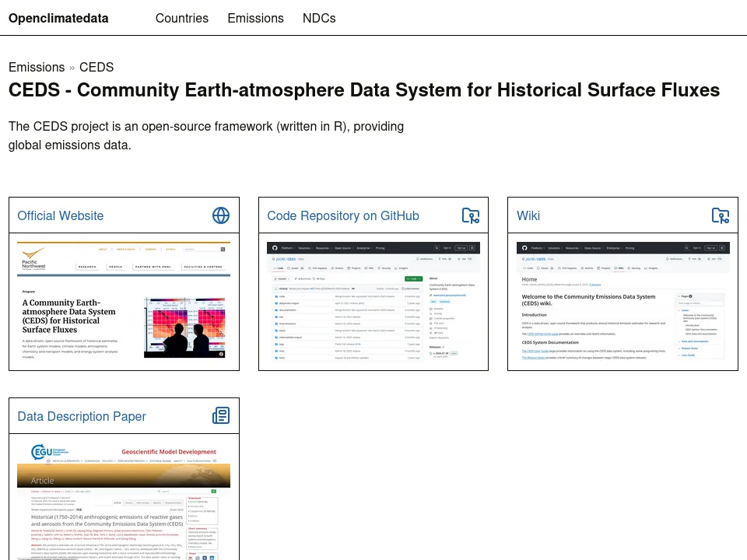
Task: Open the Countries menu item
Action: [182, 18]
